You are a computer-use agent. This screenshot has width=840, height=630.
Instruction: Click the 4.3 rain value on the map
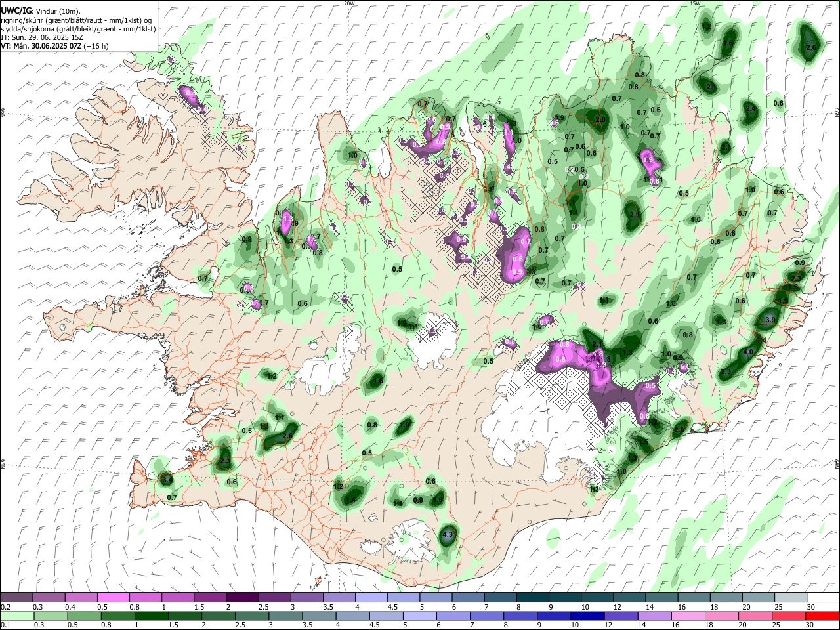pos(448,535)
